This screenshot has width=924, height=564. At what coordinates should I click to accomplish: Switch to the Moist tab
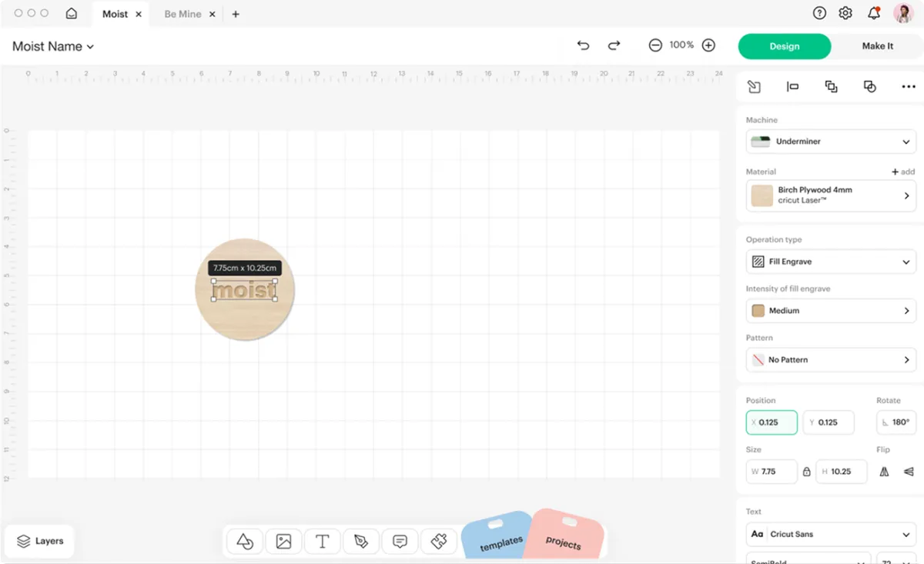click(x=115, y=14)
